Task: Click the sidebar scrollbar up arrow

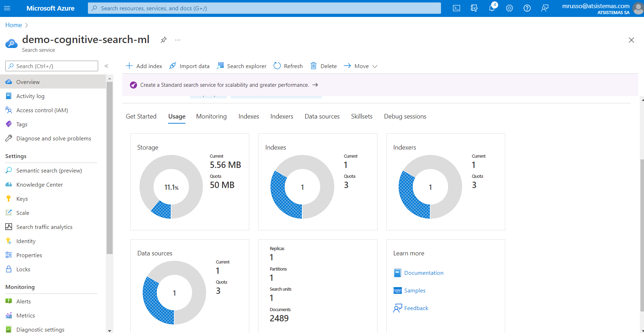Action: 109,78
